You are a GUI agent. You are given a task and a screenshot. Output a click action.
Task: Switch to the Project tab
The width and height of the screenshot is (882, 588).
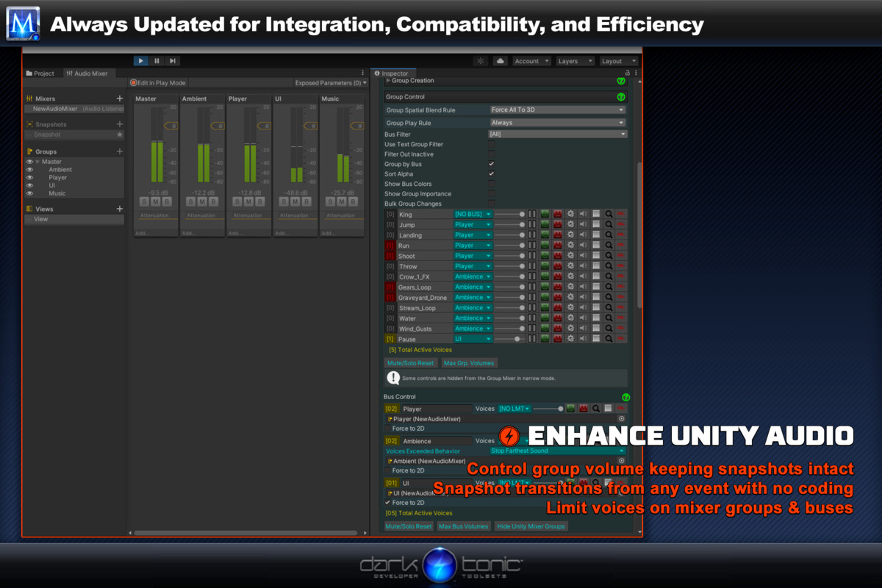tap(40, 73)
